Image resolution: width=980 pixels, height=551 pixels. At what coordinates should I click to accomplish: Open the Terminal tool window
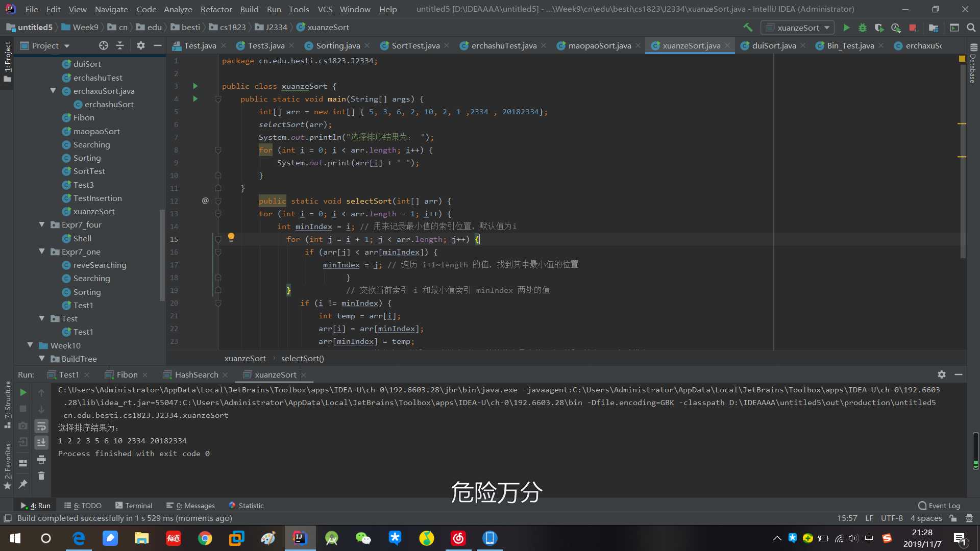click(x=134, y=506)
